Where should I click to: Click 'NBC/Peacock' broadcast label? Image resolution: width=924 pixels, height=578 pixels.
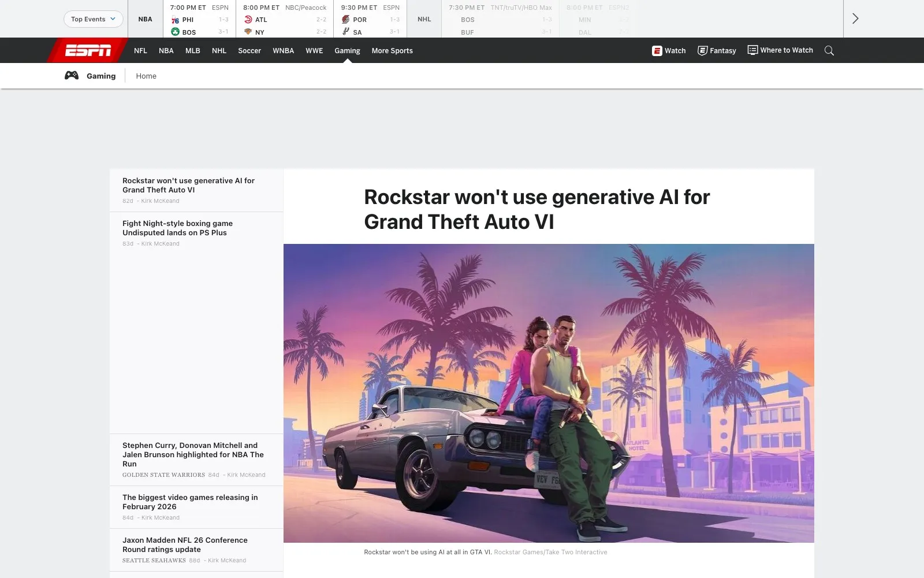tap(306, 8)
